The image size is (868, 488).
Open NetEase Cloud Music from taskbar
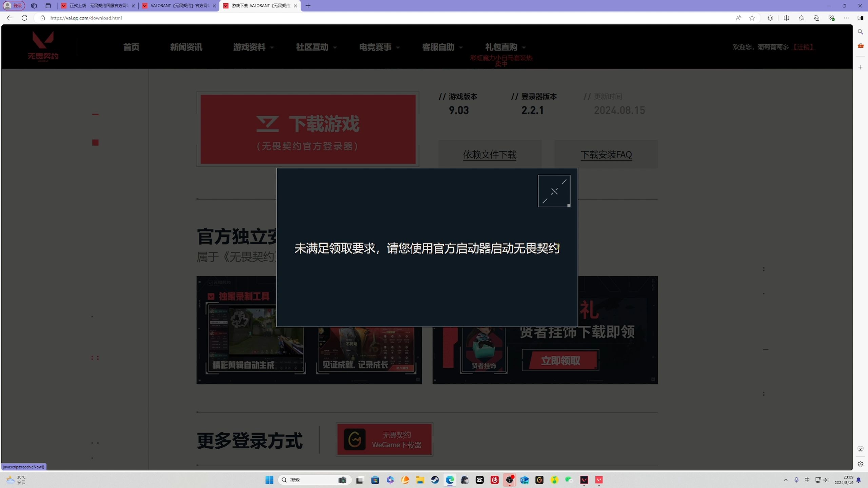coord(494,480)
